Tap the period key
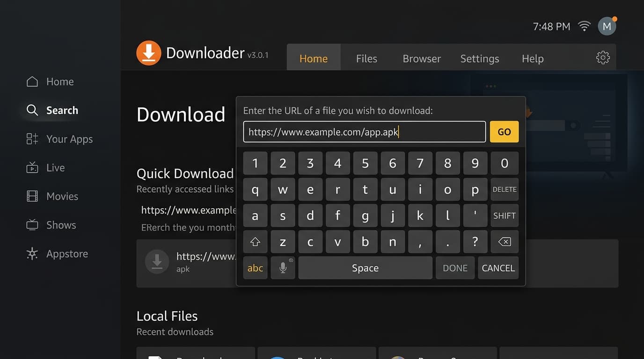This screenshot has width=644, height=359. click(448, 242)
